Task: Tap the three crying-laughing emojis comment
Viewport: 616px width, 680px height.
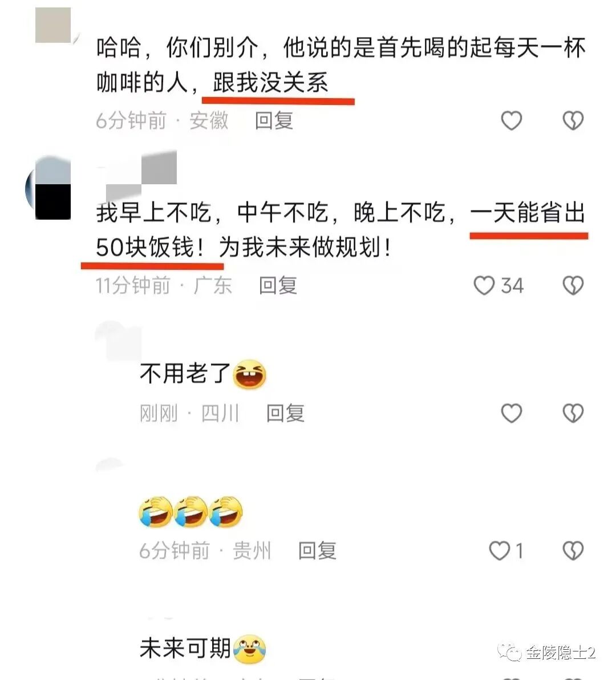Action: coord(191,512)
